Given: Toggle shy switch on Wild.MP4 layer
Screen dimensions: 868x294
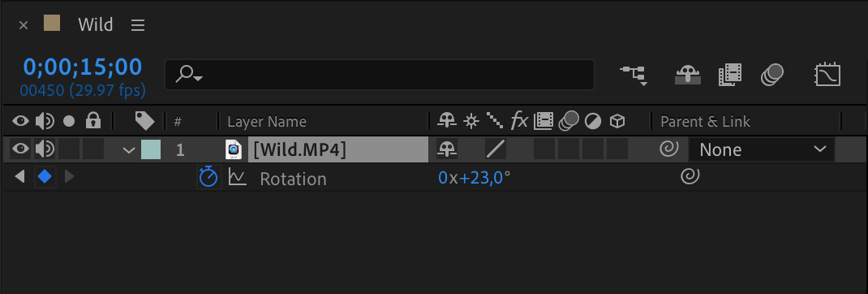Looking at the screenshot, I should (447, 149).
